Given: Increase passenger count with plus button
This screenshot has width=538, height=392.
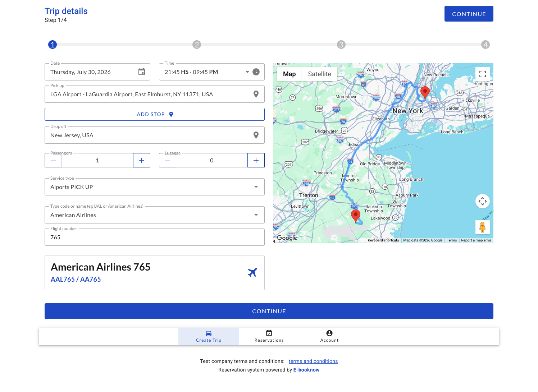Looking at the screenshot, I should pos(142,160).
